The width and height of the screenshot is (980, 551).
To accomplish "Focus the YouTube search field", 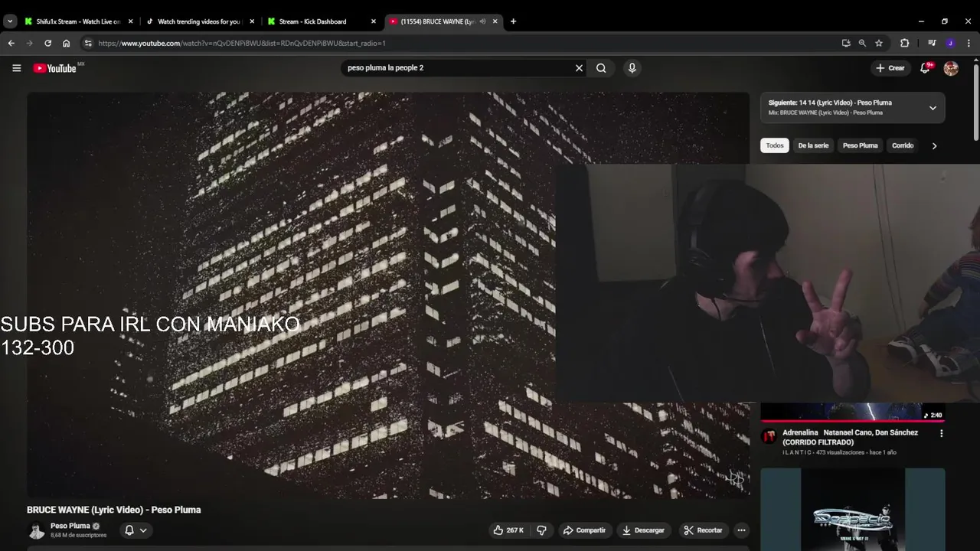I will click(458, 68).
